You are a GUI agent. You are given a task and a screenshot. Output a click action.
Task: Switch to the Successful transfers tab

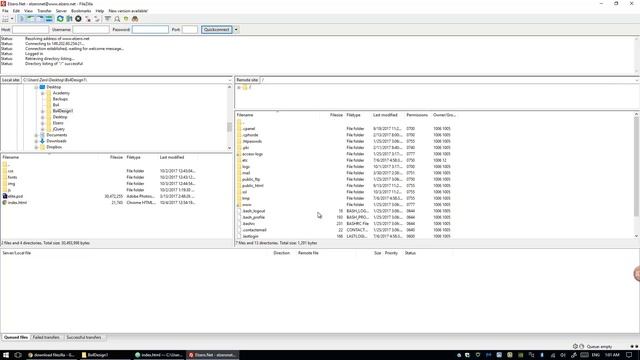pyautogui.click(x=84, y=338)
